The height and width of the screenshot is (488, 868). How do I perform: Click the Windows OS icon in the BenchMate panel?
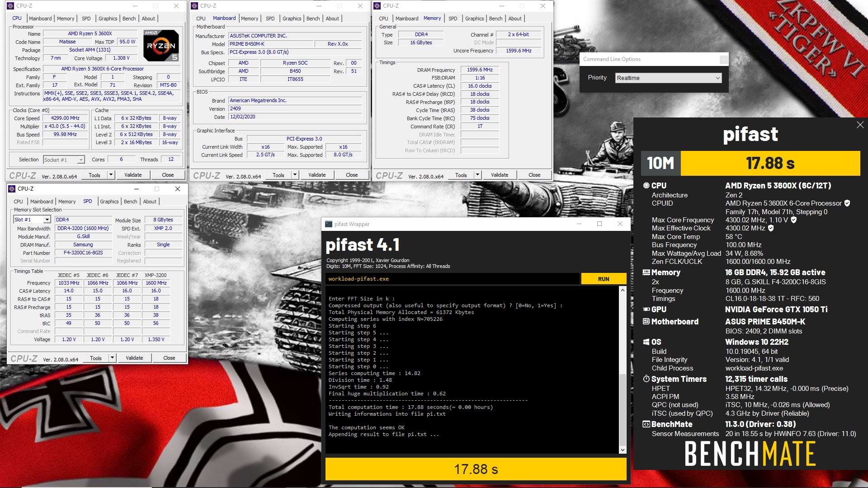pyautogui.click(x=646, y=342)
